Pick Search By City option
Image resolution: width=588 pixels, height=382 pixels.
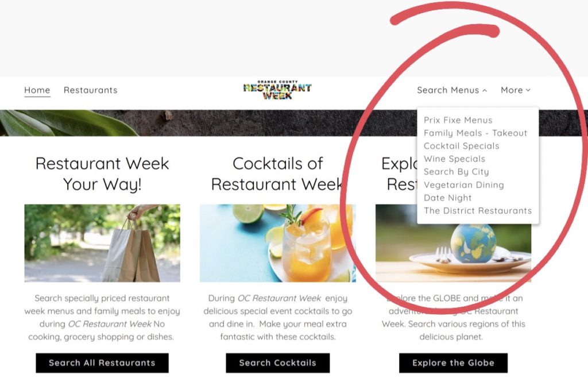[457, 172]
